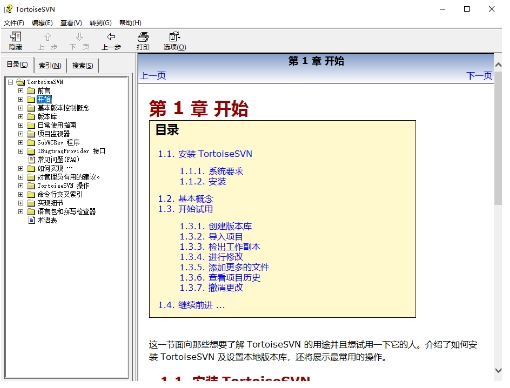The height and width of the screenshot is (388, 510).
Task: Open the 帮助(H) menu
Action: tap(130, 23)
